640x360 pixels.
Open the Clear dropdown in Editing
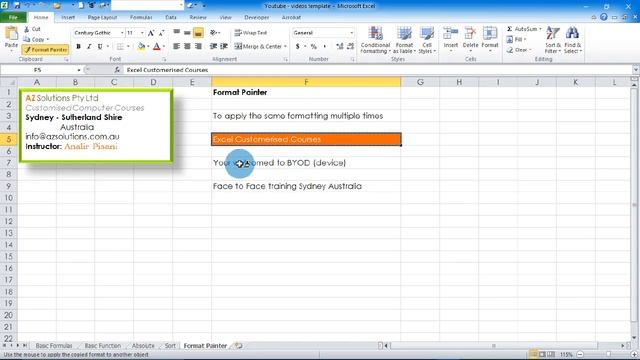coord(519,50)
